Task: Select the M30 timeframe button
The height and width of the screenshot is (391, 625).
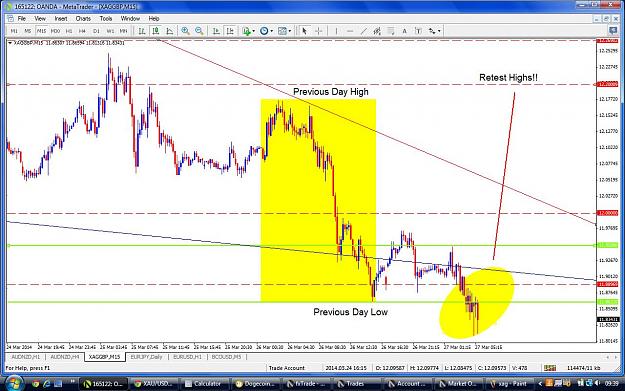Action: tap(55, 31)
